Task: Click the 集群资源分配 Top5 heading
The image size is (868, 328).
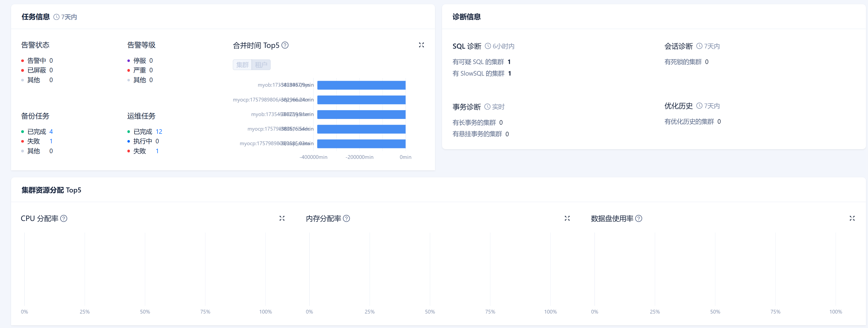Action: (51, 190)
